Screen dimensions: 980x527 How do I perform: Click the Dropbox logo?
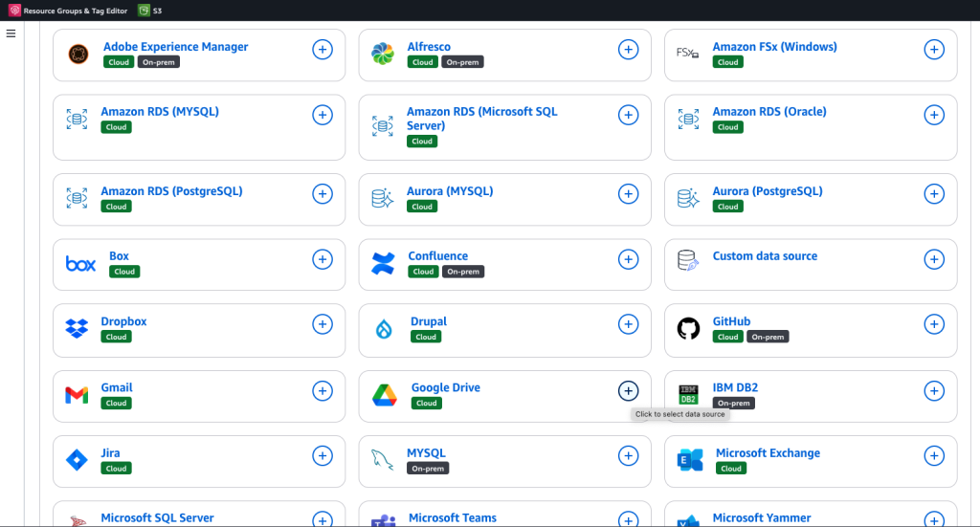77,328
